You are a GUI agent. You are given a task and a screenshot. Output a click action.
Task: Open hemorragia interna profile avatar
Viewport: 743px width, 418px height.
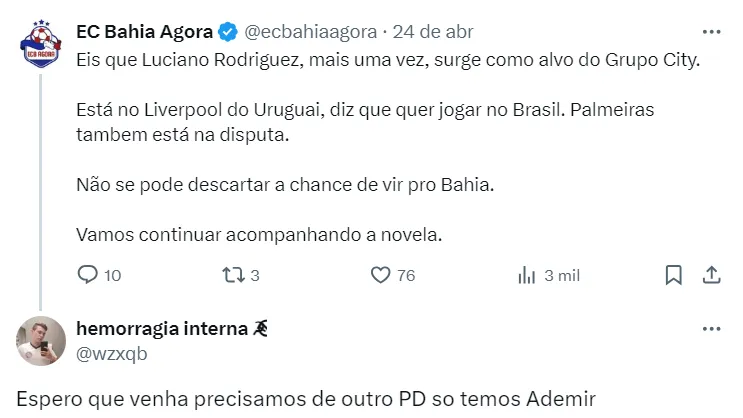point(40,340)
